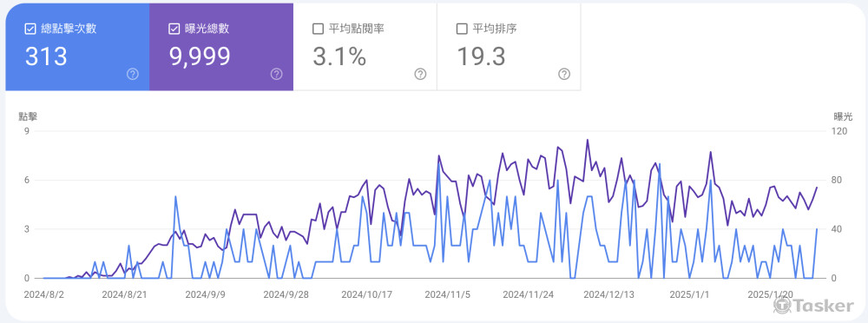Select the 總點擊次數 metric card label
The width and height of the screenshot is (868, 323).
coord(69,29)
